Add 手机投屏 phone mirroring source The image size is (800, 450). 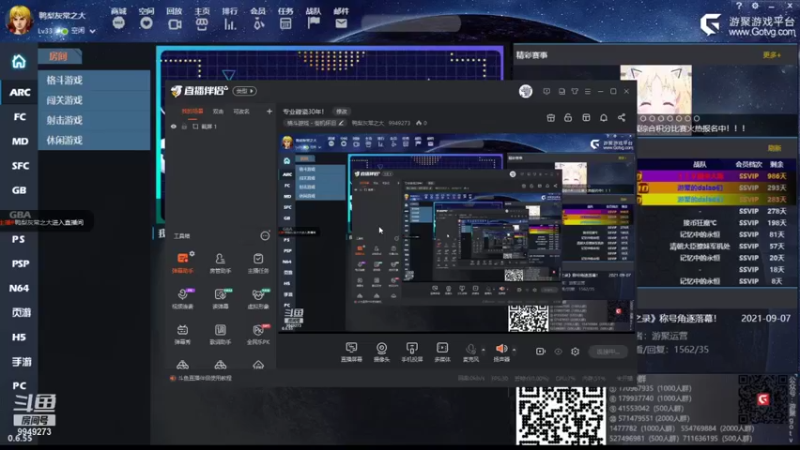tap(412, 352)
